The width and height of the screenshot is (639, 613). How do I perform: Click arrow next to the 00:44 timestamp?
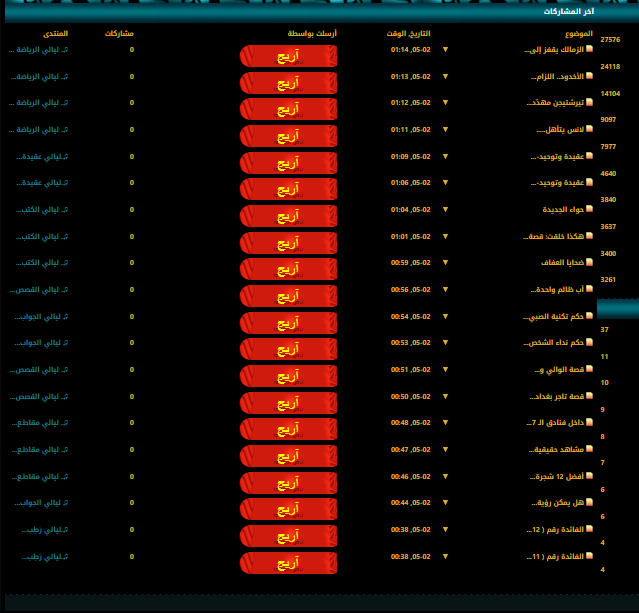point(446,502)
